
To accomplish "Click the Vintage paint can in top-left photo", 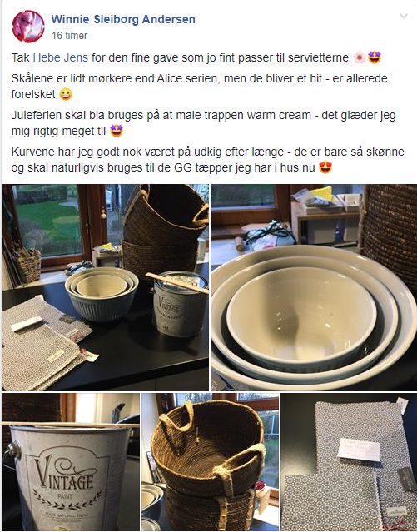I will coord(180,304).
